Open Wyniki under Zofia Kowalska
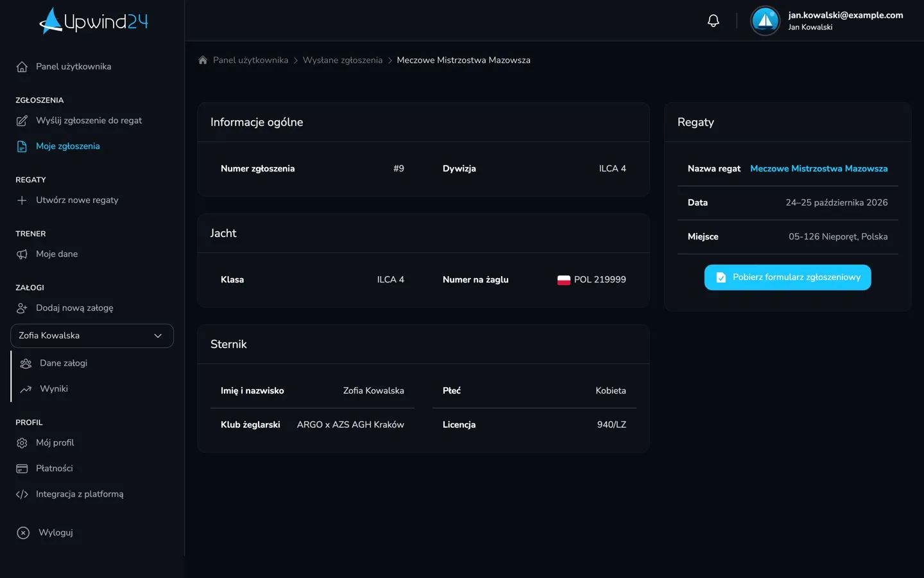The height and width of the screenshot is (578, 924). click(53, 389)
